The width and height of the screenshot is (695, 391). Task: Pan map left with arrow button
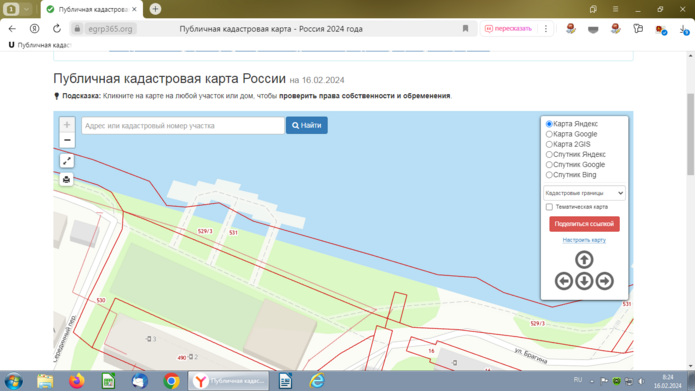click(564, 281)
